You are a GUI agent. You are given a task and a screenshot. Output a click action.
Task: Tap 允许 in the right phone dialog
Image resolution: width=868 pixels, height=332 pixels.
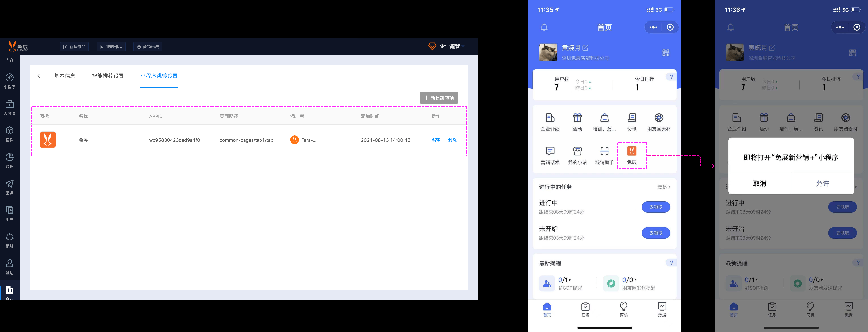[x=823, y=183]
